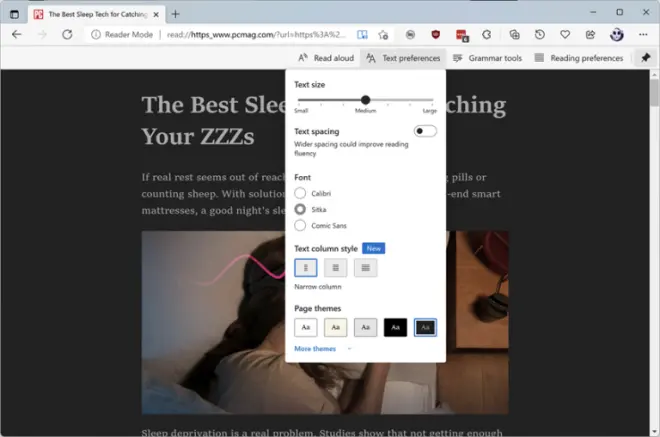Choose the medium column text style

[x=335, y=268]
